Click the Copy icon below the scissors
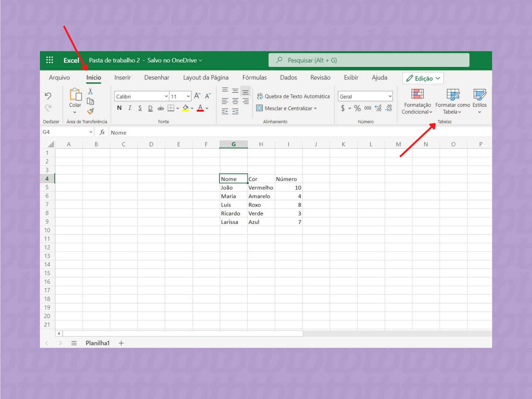 (91, 101)
